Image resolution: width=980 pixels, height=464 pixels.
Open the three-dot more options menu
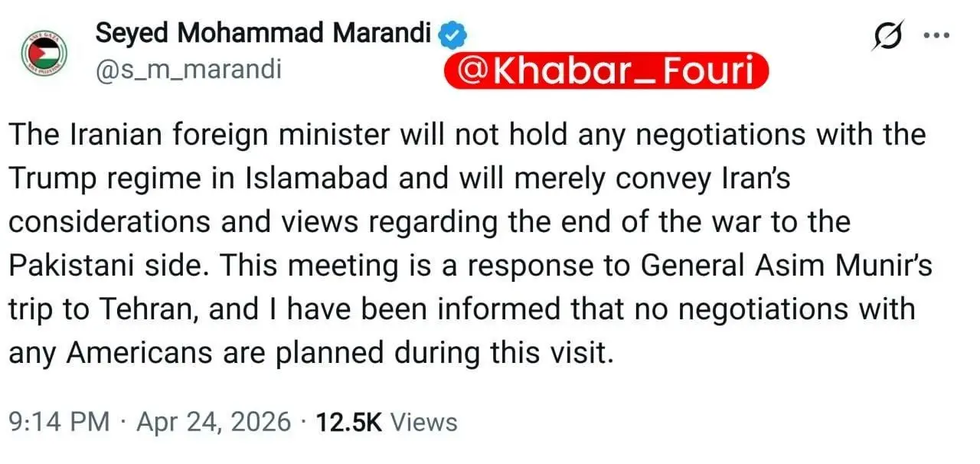click(x=937, y=36)
